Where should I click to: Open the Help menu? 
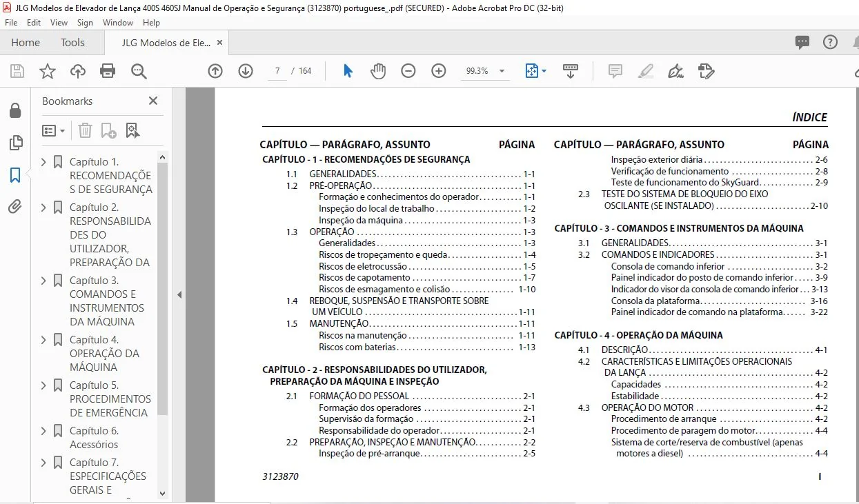[151, 22]
